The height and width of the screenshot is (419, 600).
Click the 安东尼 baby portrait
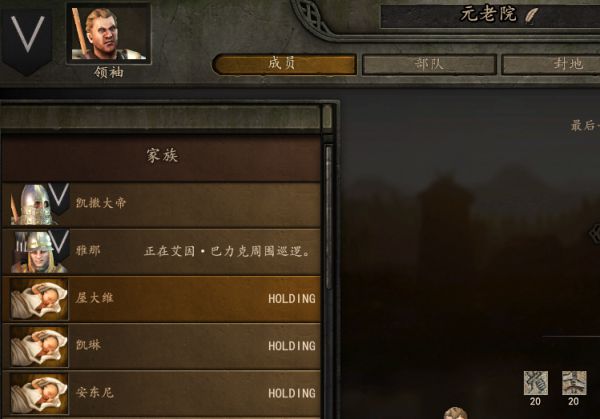coord(39,394)
